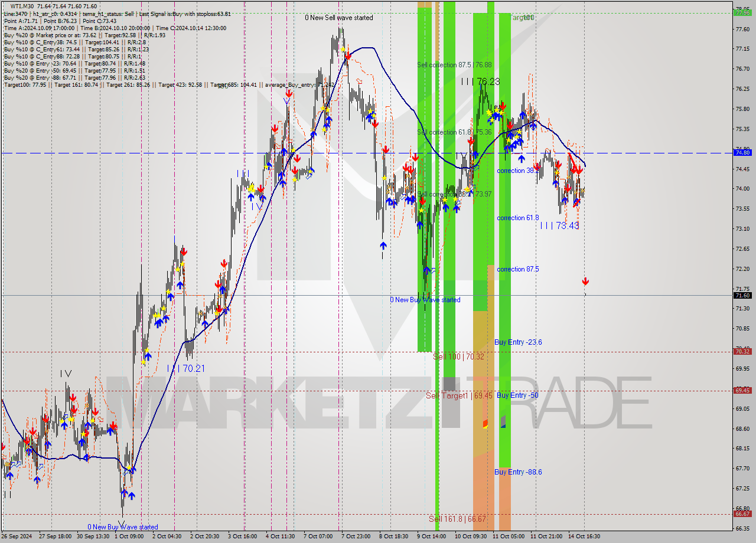
Task: Select the 'Sell correction 61.8 | 75.36' label
Action: click(454, 132)
